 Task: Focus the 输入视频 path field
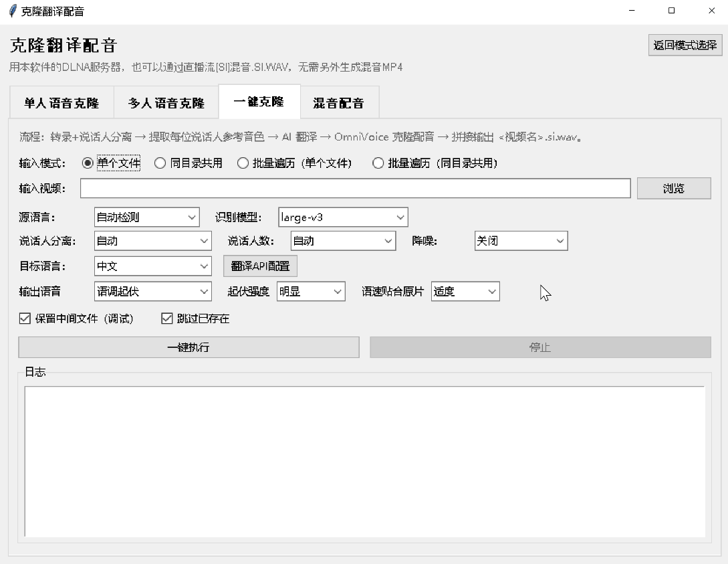pos(355,188)
